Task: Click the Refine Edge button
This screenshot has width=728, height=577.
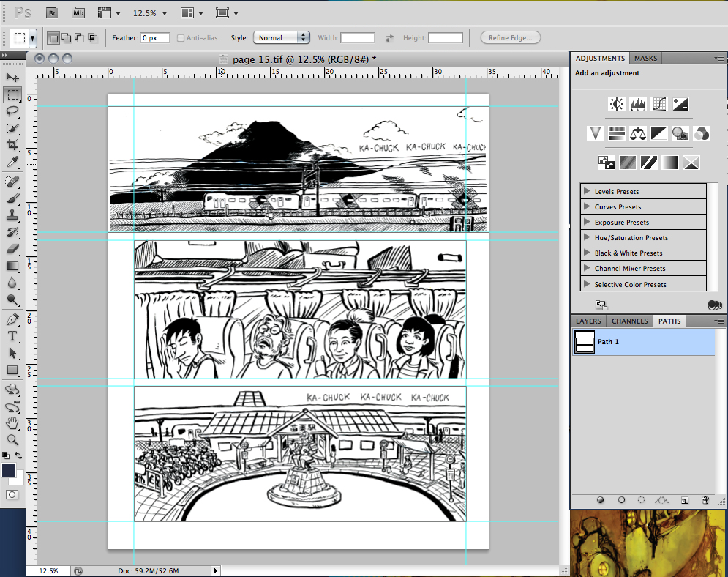Action: click(510, 37)
